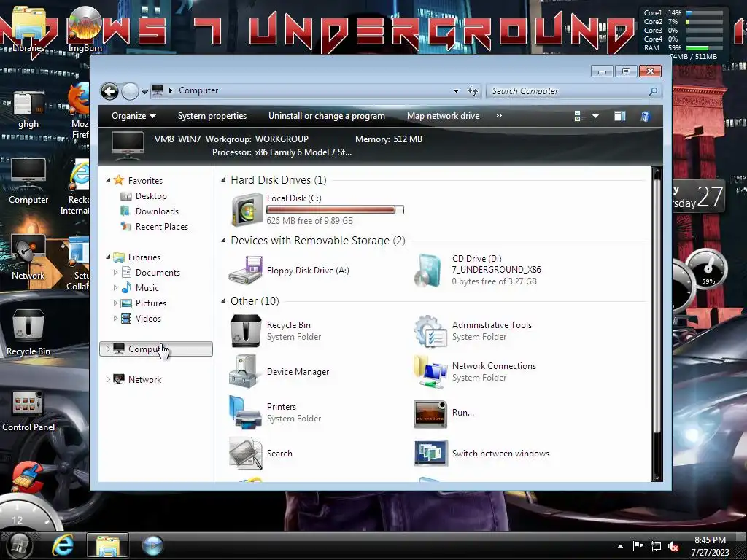Image resolution: width=747 pixels, height=560 pixels.
Task: Select Floppy Disk Drive (A:) icon
Action: (x=246, y=270)
